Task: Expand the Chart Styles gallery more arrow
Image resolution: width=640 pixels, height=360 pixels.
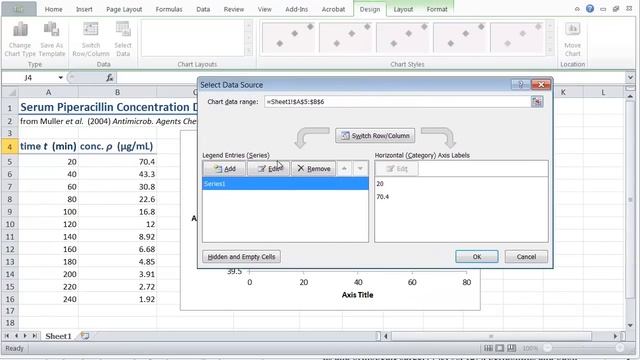Action: click(x=550, y=50)
